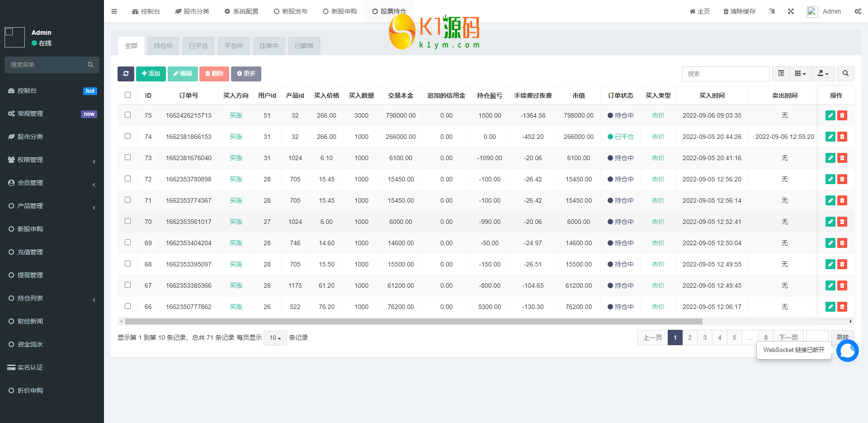Screen dimensions: 868x423
Task: Select the checkbox for row ID 66
Action: click(x=127, y=306)
